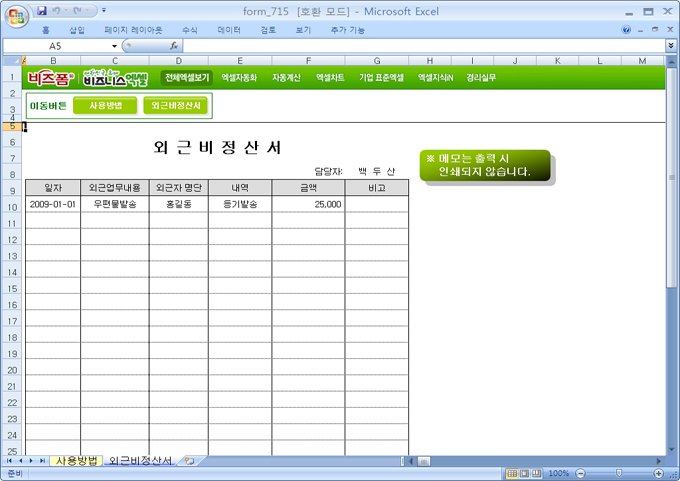Select the 담당자 label cell
Screen dimensions: 680x481
pos(328,172)
